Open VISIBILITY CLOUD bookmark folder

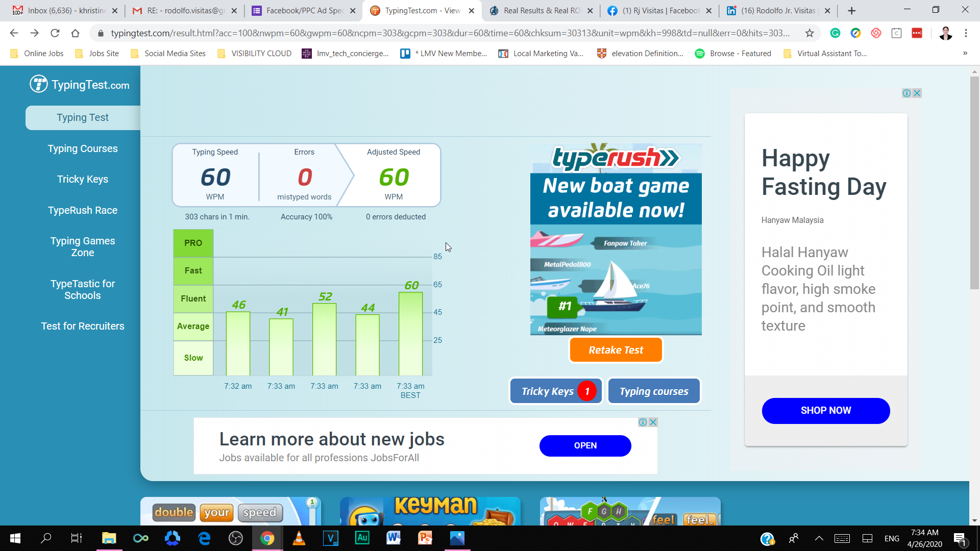255,54
